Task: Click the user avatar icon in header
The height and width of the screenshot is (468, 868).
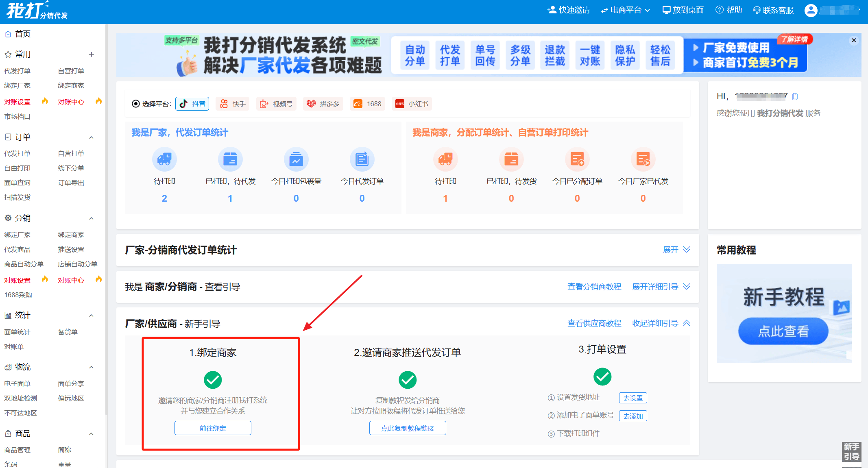Action: pyautogui.click(x=811, y=10)
